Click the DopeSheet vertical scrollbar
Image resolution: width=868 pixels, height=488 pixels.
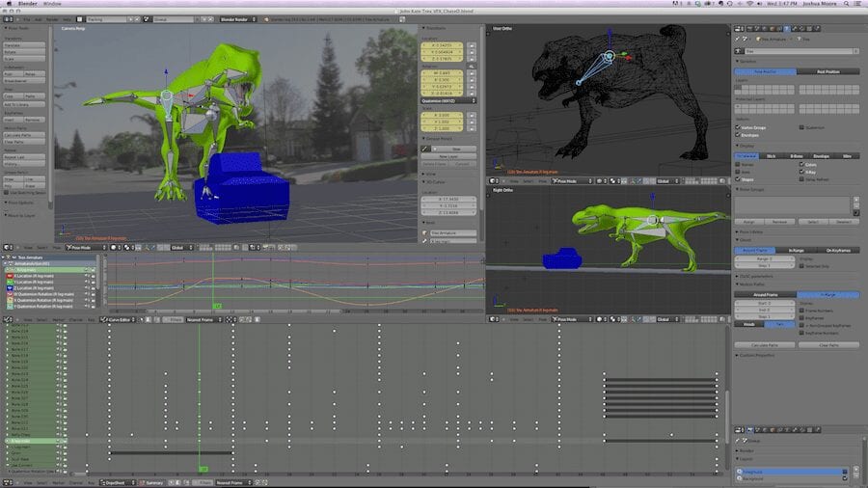[x=727, y=416]
